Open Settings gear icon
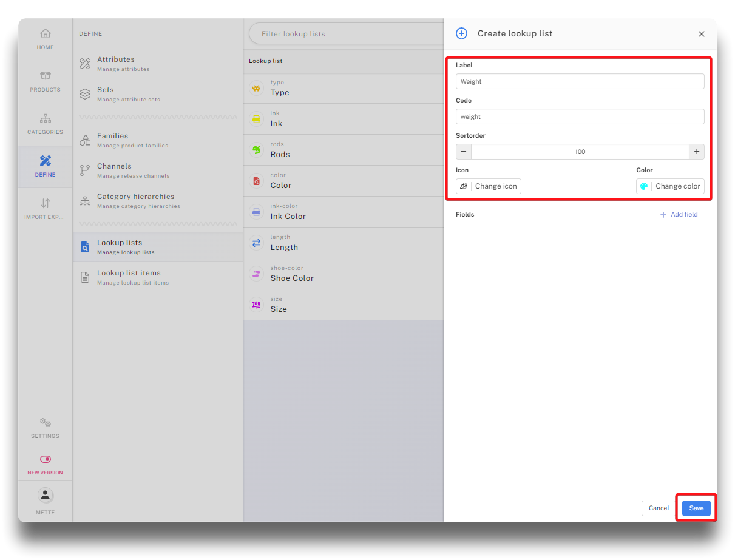Screen dimensions: 735x560 [45, 423]
